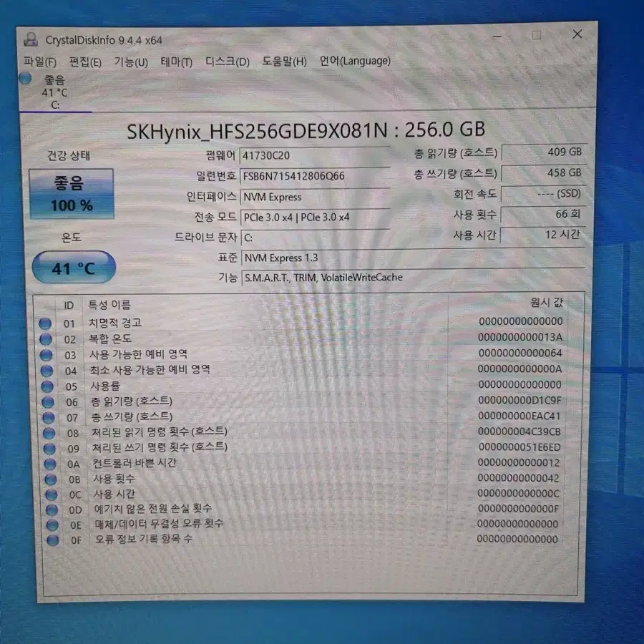The height and width of the screenshot is (644, 644).
Task: Open the 편집(E) menu
Action: [85, 62]
